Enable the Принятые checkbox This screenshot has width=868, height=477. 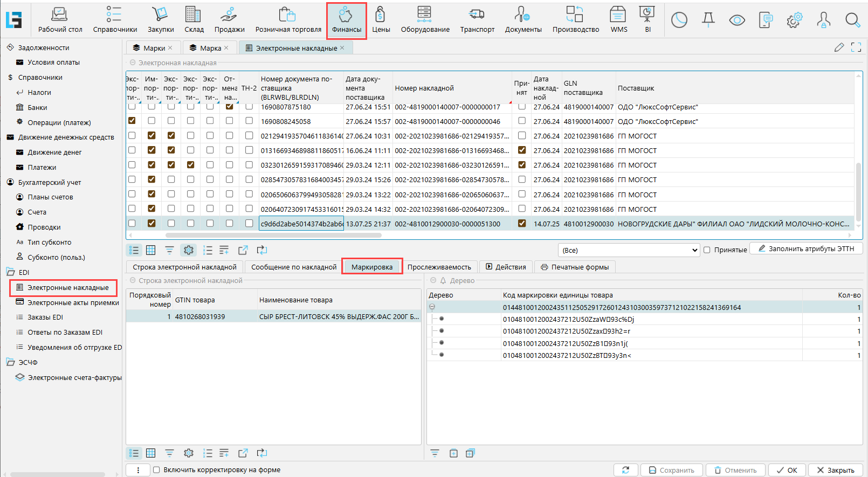point(707,250)
